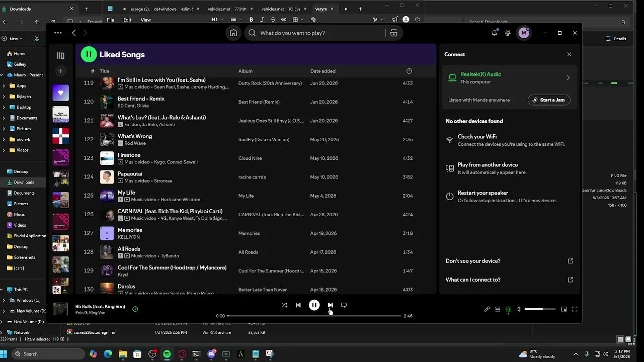Open the user profile avatar menu
The image size is (644, 362).
click(x=524, y=33)
